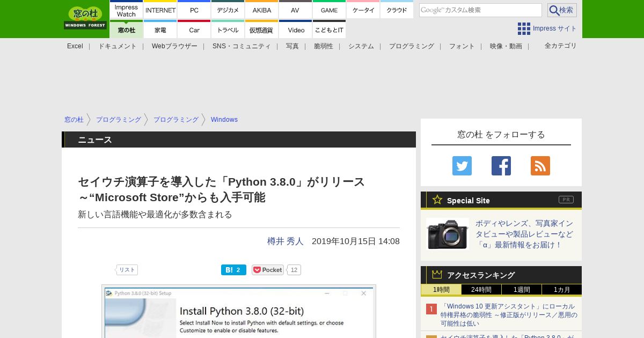Open the 仮想通貨 site tab

pos(262,29)
